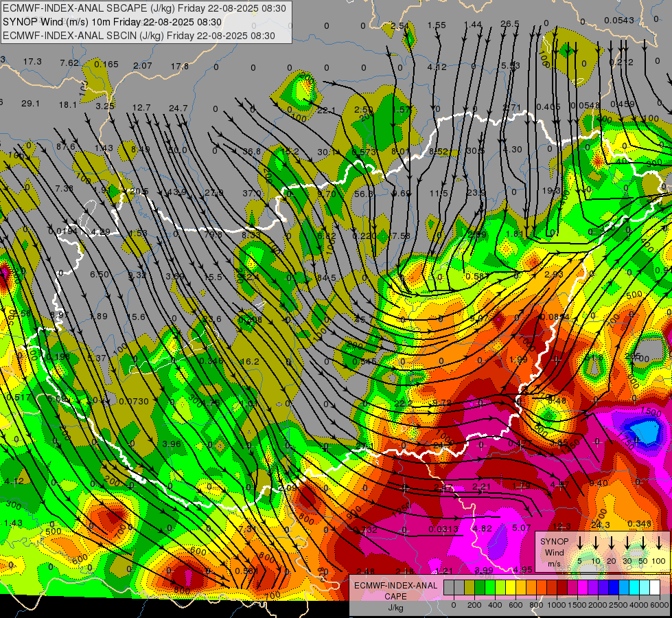The width and height of the screenshot is (672, 618).
Task: Click the '0.0313' value on the magenta area
Action: (443, 529)
